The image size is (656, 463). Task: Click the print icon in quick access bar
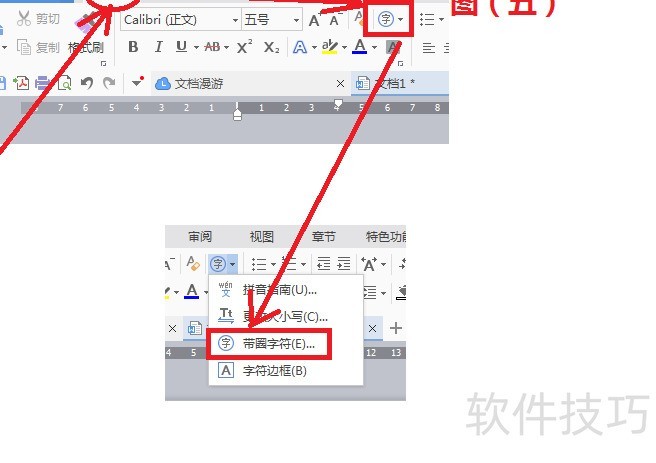point(42,83)
